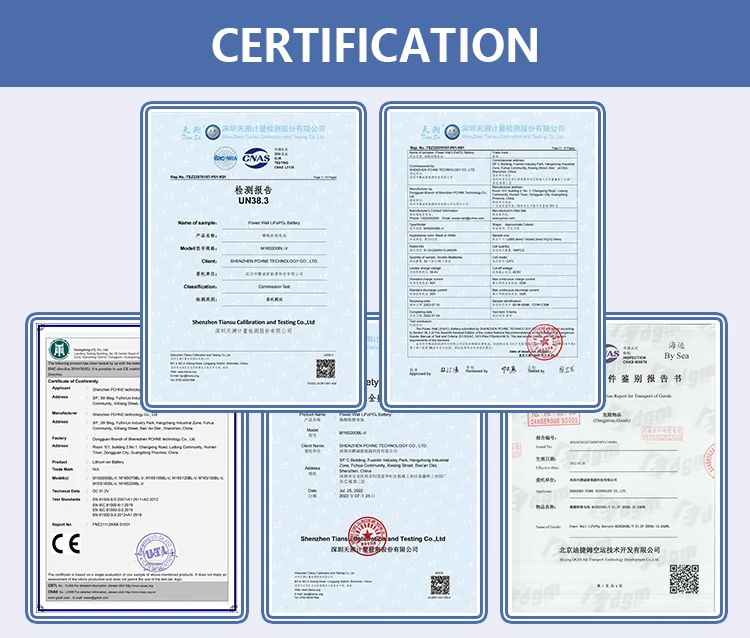Click red round seal on safety certificate

click(x=367, y=536)
